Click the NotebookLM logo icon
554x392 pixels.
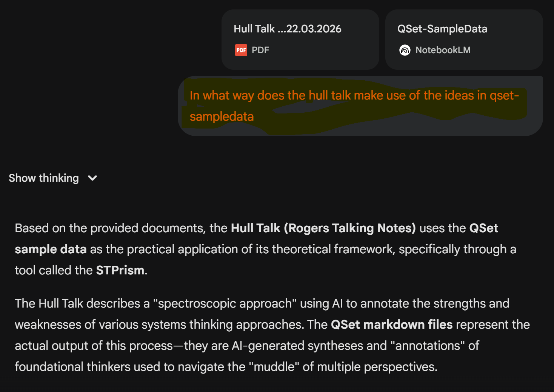tap(405, 50)
